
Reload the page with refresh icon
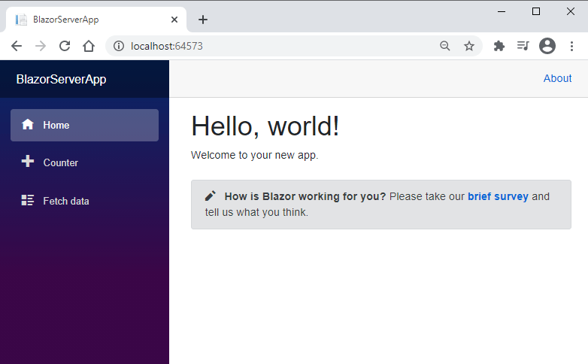click(65, 46)
